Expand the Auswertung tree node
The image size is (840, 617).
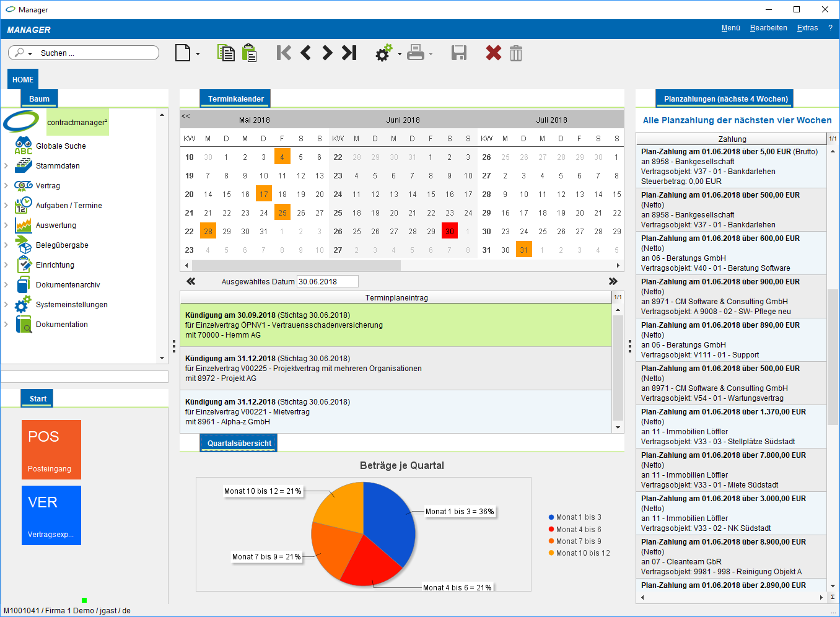[x=6, y=225]
